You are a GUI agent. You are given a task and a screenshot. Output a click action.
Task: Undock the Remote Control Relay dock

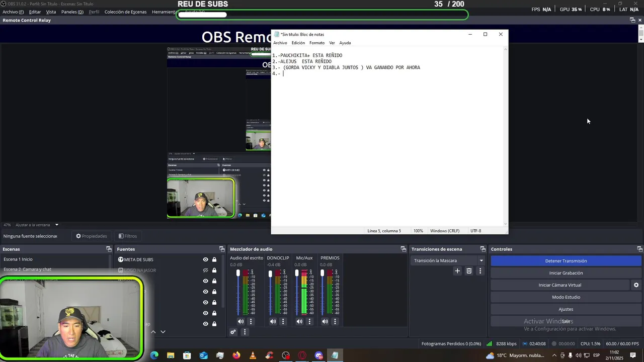click(x=632, y=20)
